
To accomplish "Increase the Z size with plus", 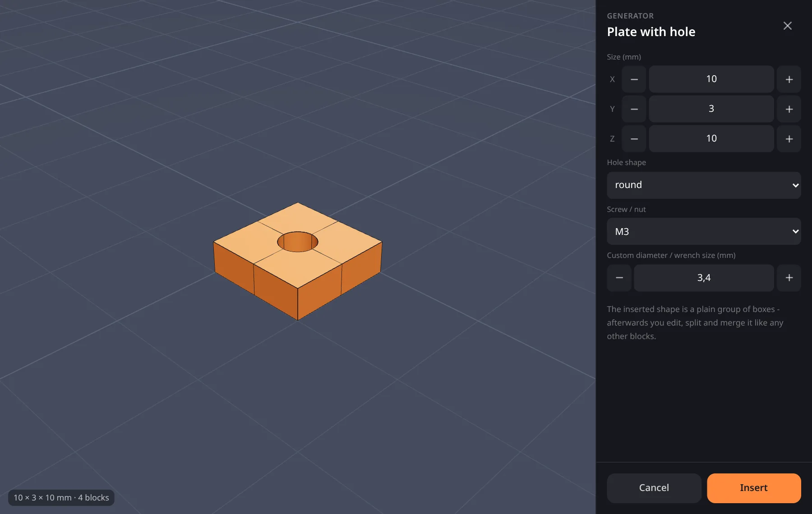I will pos(789,139).
